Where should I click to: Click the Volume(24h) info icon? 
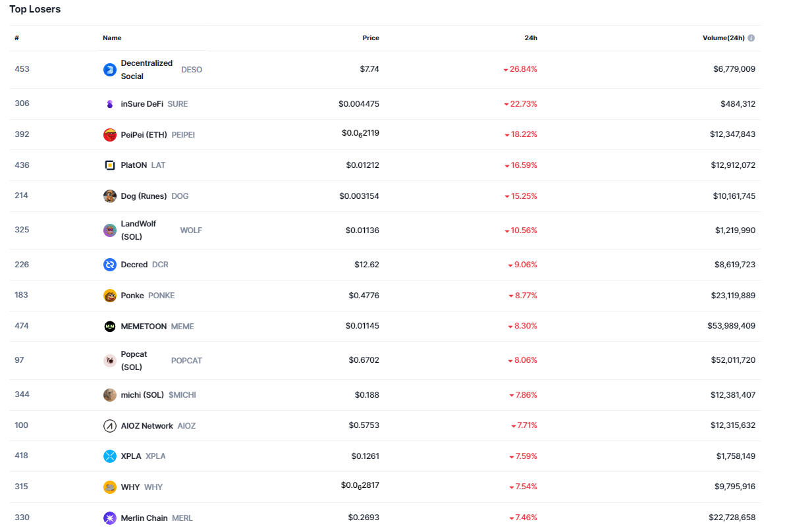[x=751, y=38]
